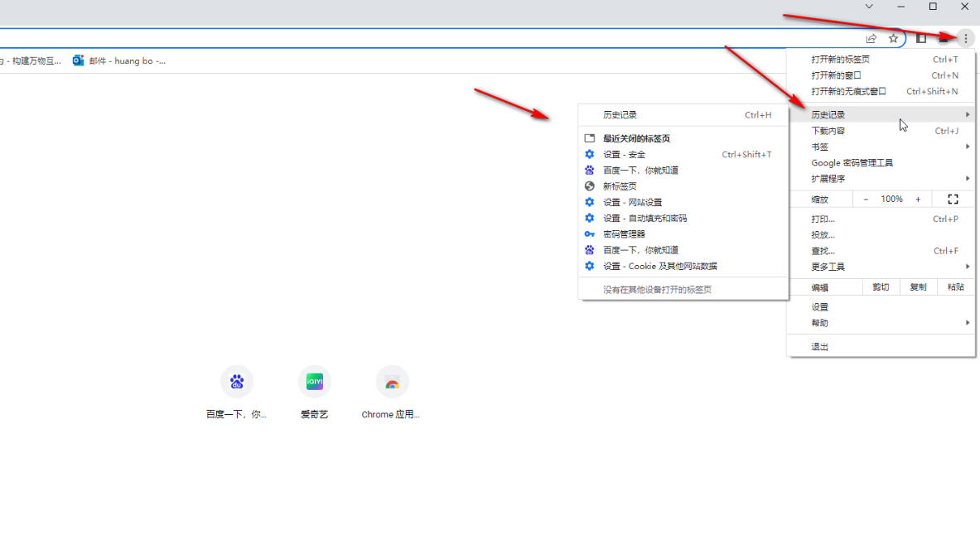The image size is (980, 544).
Task: Bookmark this page with the star icon
Action: (x=893, y=39)
